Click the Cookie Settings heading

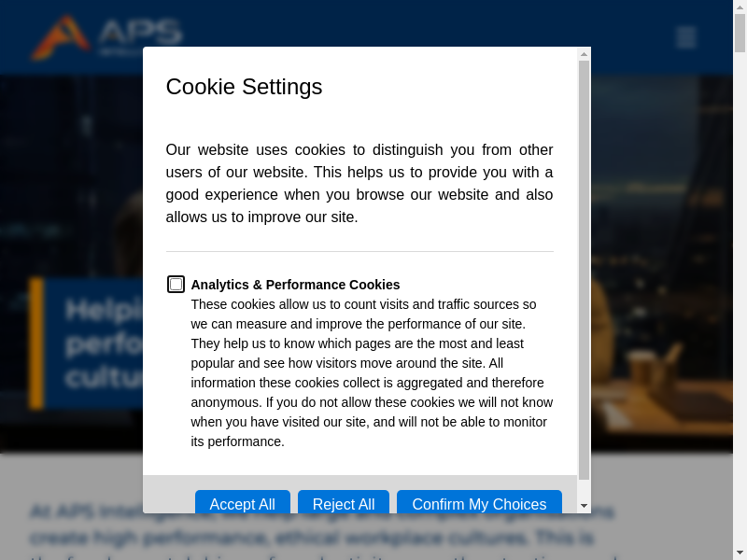[x=244, y=87]
